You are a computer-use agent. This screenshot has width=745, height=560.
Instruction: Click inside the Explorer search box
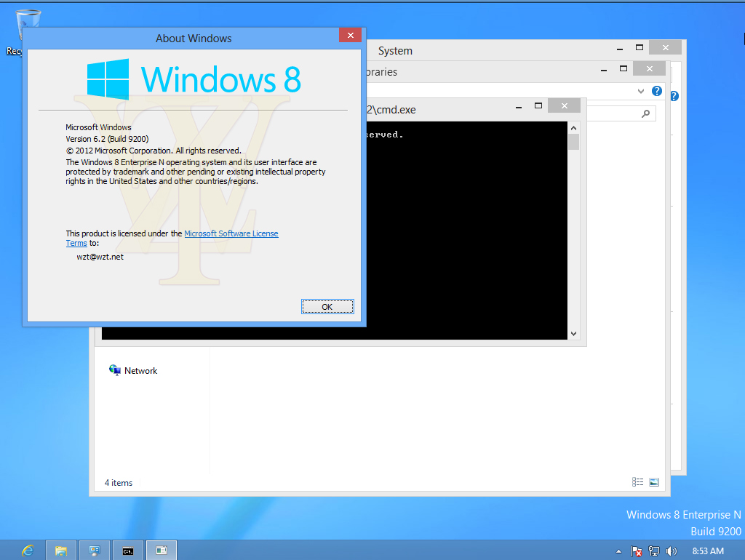(x=622, y=113)
